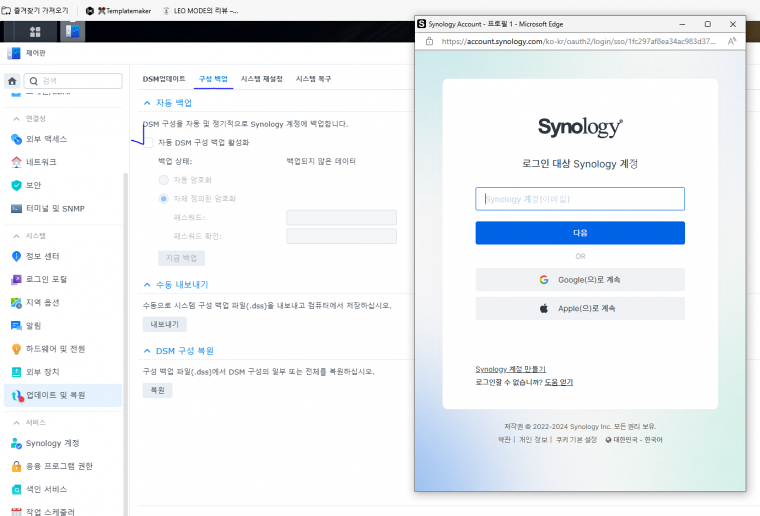Image resolution: width=760 pixels, height=516 pixels.
Task: Click the lock icon in Edge address bar
Action: 429,42
